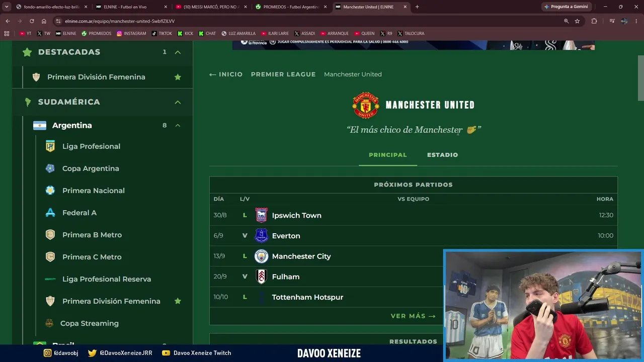
Task: Collapse the Argentina leagues list chevron
Action: pyautogui.click(x=178, y=125)
